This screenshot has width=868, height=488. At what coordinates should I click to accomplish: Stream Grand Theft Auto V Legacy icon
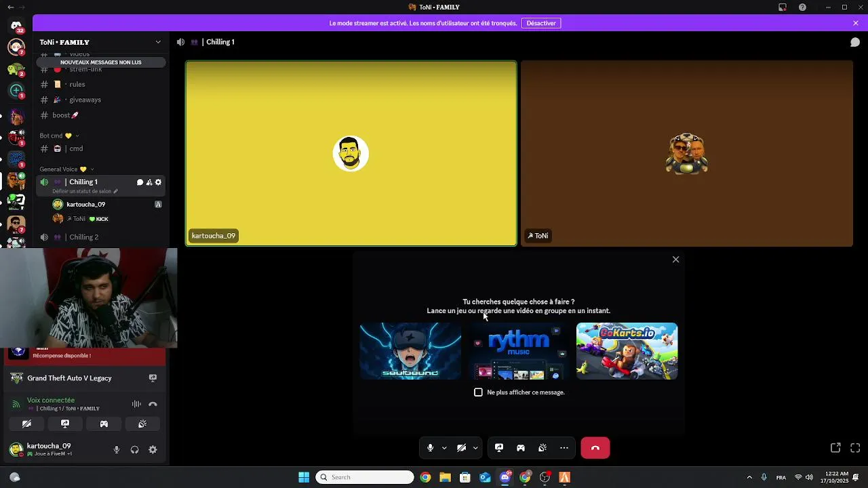click(x=153, y=378)
